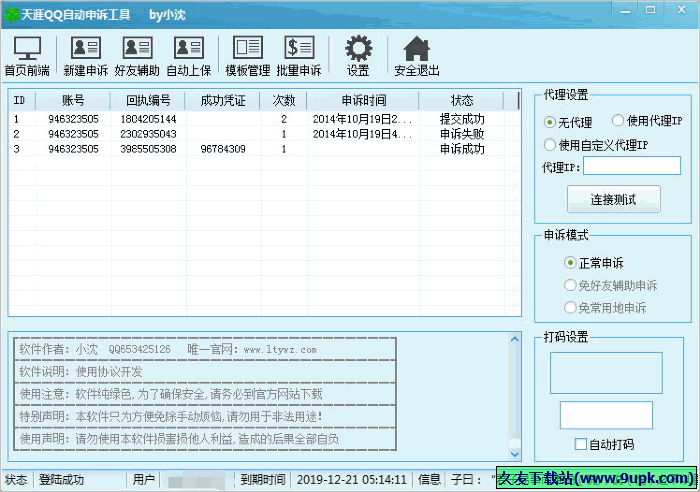Click the 信息 status bar label

click(429, 480)
